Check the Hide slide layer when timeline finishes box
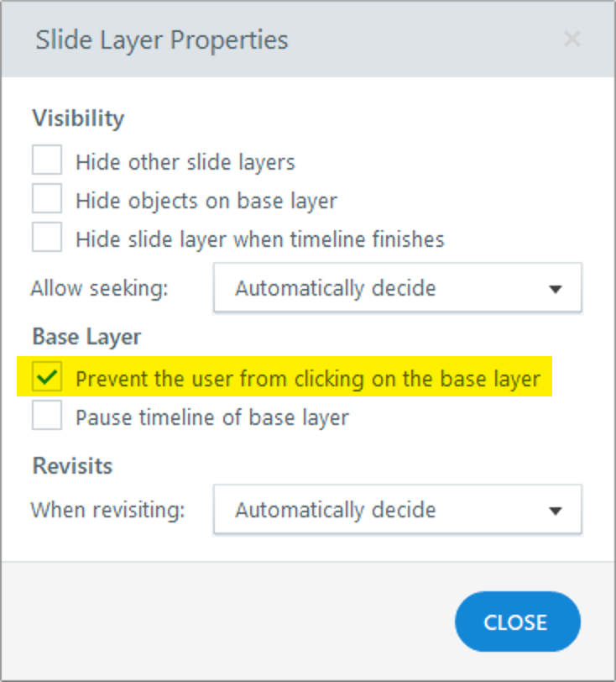This screenshot has height=682, width=616. (x=47, y=239)
